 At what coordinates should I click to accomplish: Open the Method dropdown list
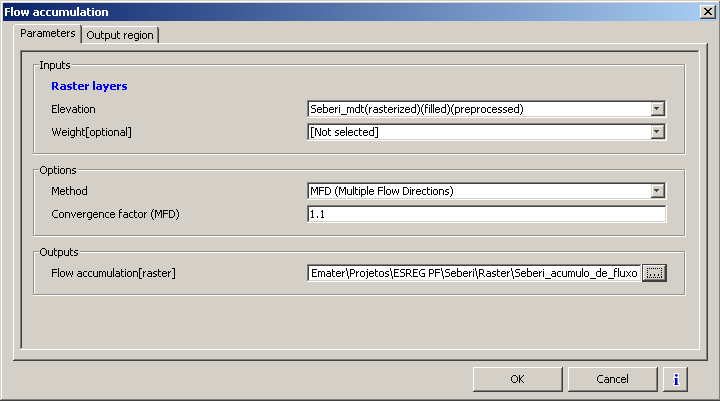[657, 190]
